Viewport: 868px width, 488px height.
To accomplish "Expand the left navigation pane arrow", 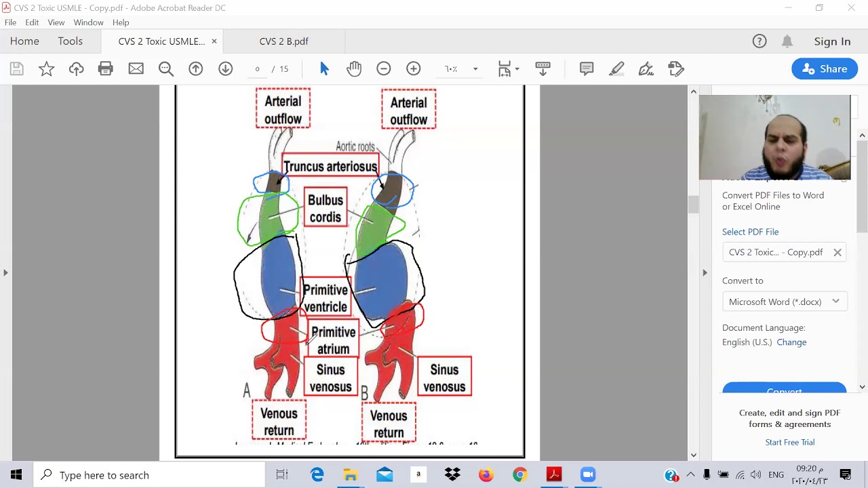I will pyautogui.click(x=5, y=272).
